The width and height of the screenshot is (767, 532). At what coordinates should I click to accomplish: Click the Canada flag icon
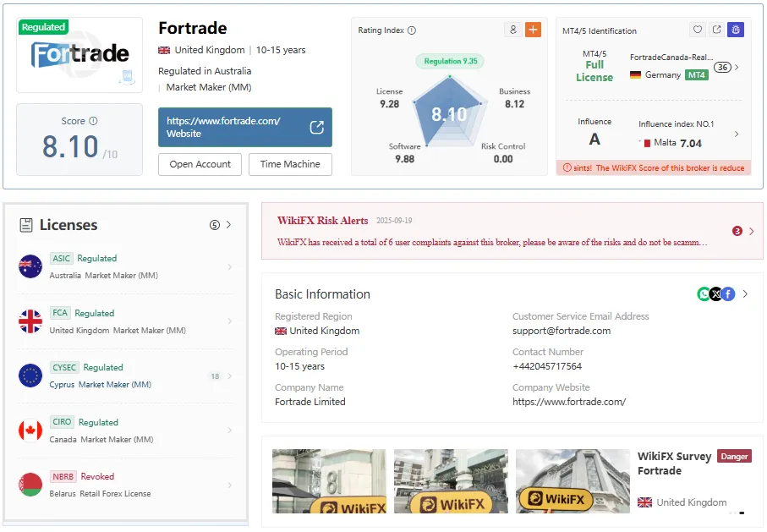[30, 431]
